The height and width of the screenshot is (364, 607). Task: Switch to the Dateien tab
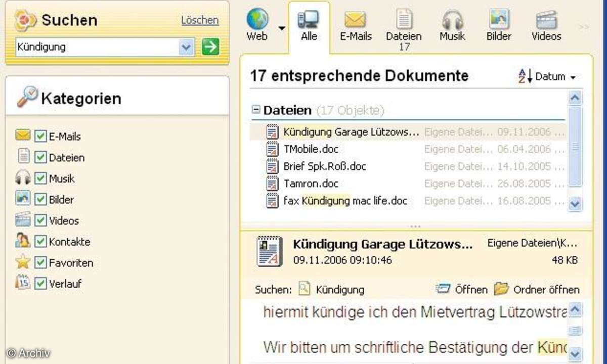coord(404,29)
